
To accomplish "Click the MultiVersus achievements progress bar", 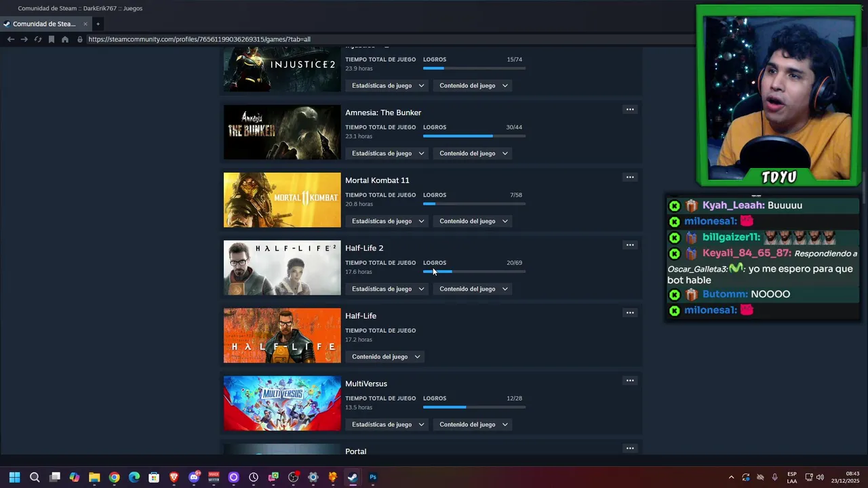I will click(x=474, y=407).
